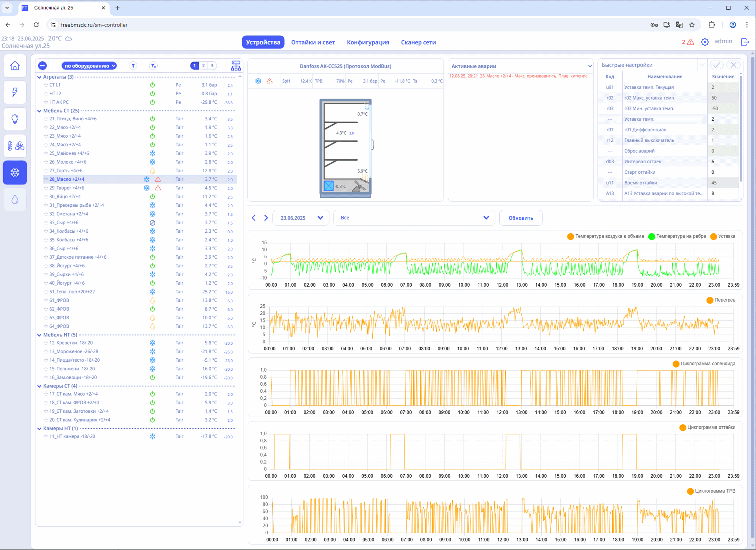Click the orange Перегрев legend swatch
Viewport: 756px width, 550px height.
click(x=710, y=300)
